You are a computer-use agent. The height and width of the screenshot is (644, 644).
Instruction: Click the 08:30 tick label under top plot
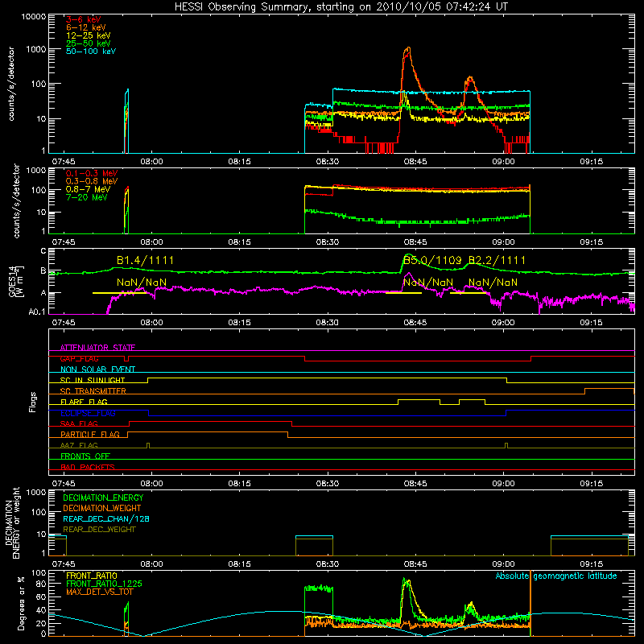[x=328, y=162]
